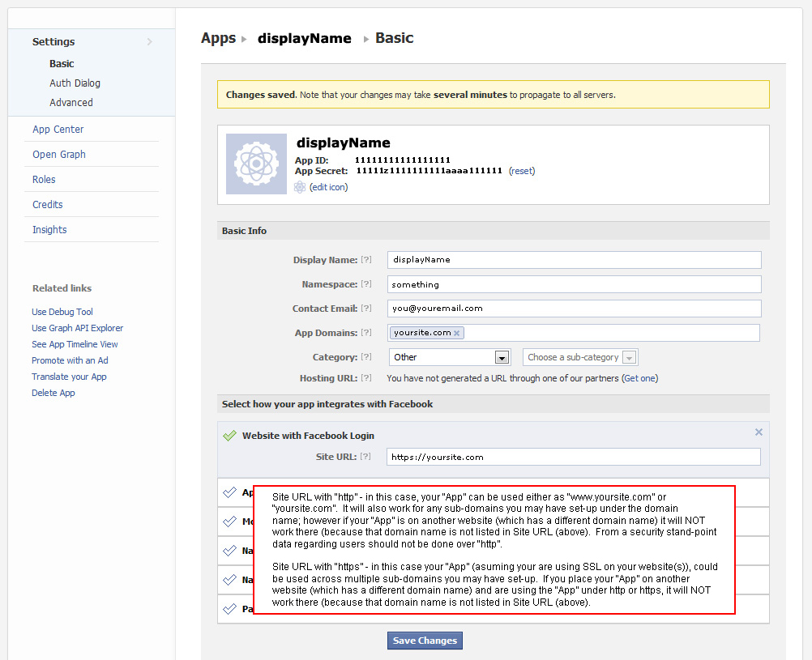This screenshot has width=812, height=660.
Task: Click the Promote with an Ad link
Action: (x=70, y=360)
